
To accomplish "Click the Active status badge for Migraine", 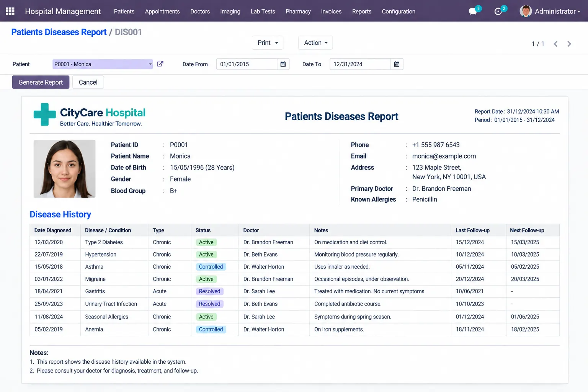I will click(x=206, y=279).
